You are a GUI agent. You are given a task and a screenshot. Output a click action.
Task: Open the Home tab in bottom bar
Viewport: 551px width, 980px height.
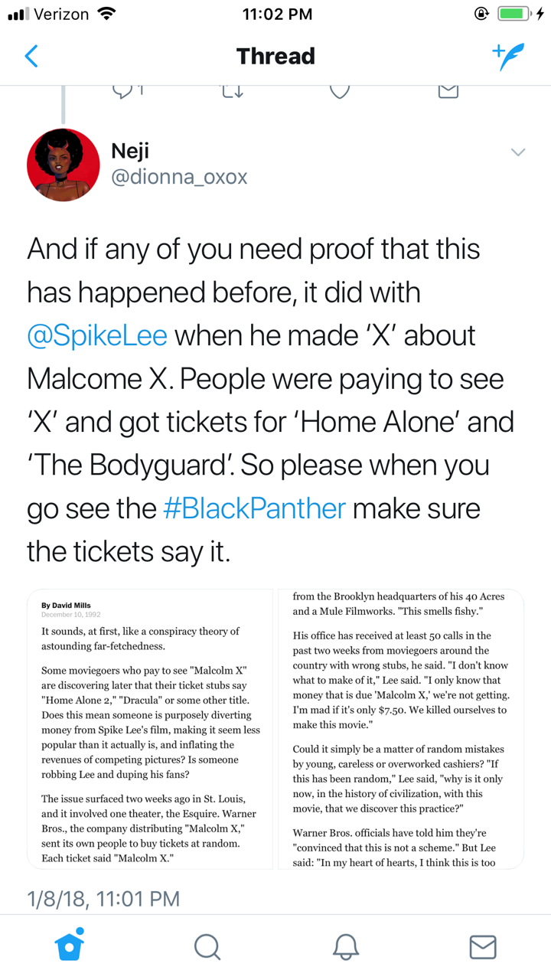70,946
